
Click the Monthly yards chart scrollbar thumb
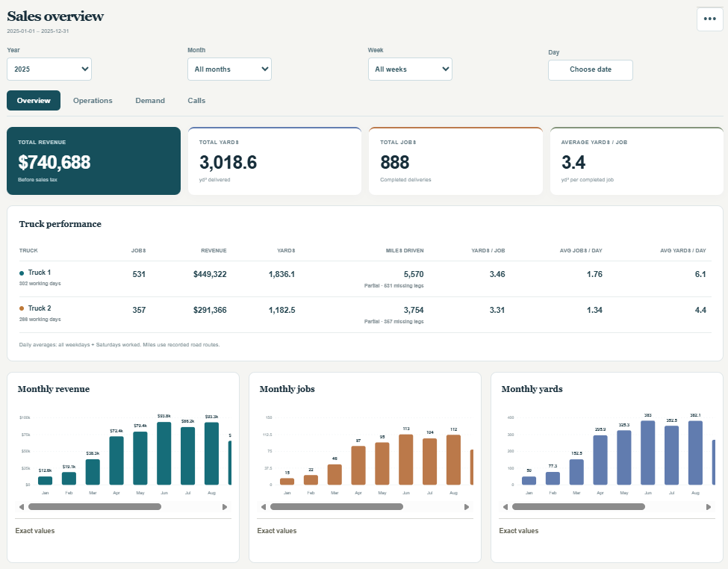pyautogui.click(x=579, y=507)
